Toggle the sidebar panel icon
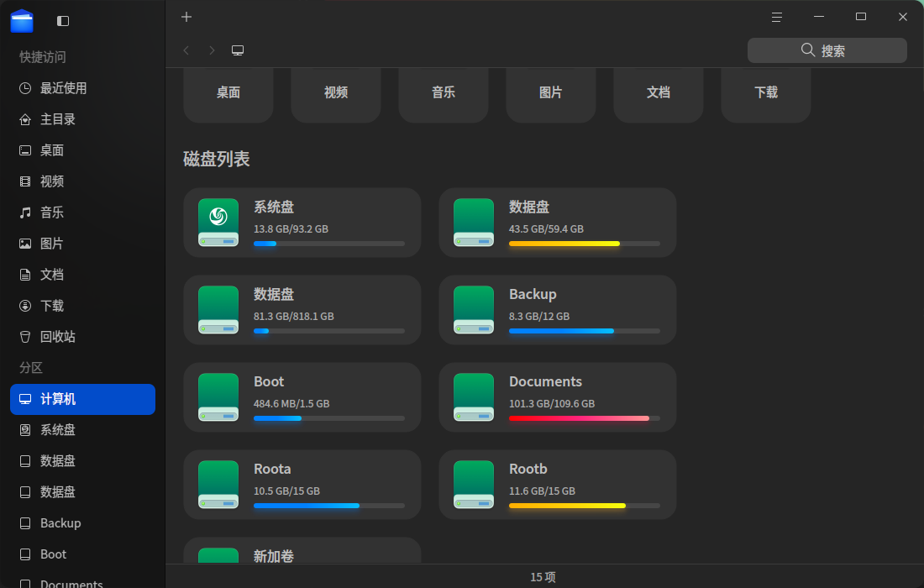Image resolution: width=924 pixels, height=588 pixels. (63, 21)
